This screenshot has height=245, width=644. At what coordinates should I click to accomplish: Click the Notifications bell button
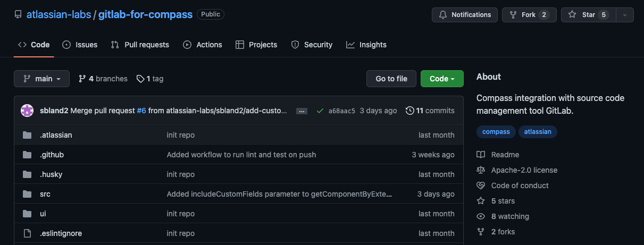465,15
